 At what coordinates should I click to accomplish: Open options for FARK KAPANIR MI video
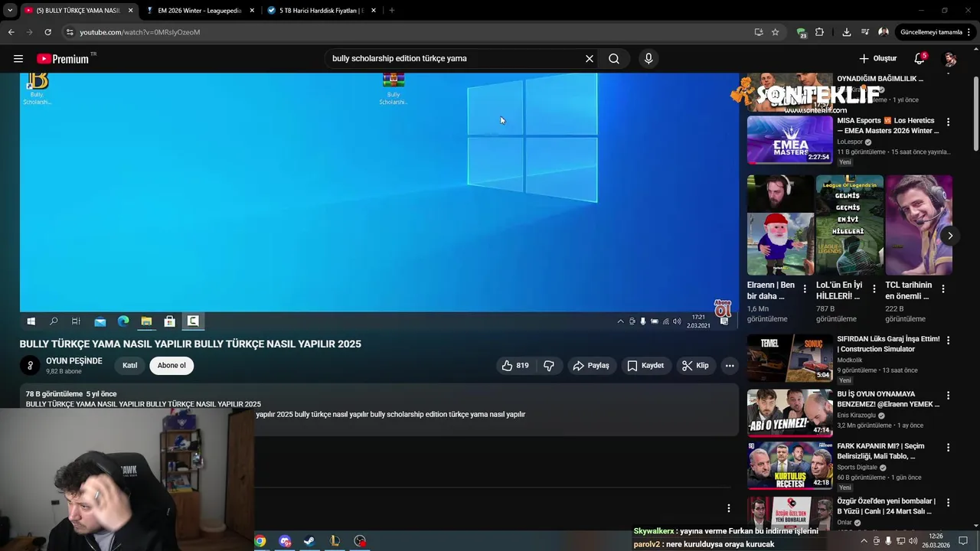pyautogui.click(x=949, y=448)
